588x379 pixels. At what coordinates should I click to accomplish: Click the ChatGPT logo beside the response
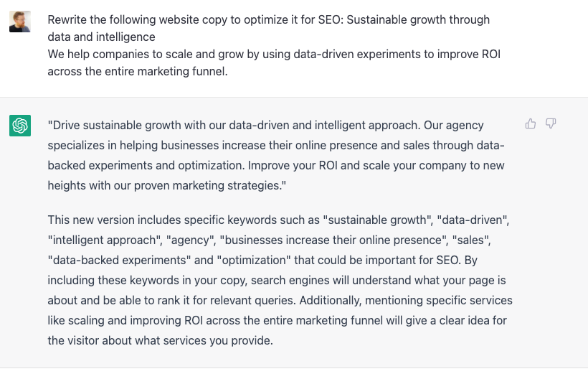coord(20,126)
